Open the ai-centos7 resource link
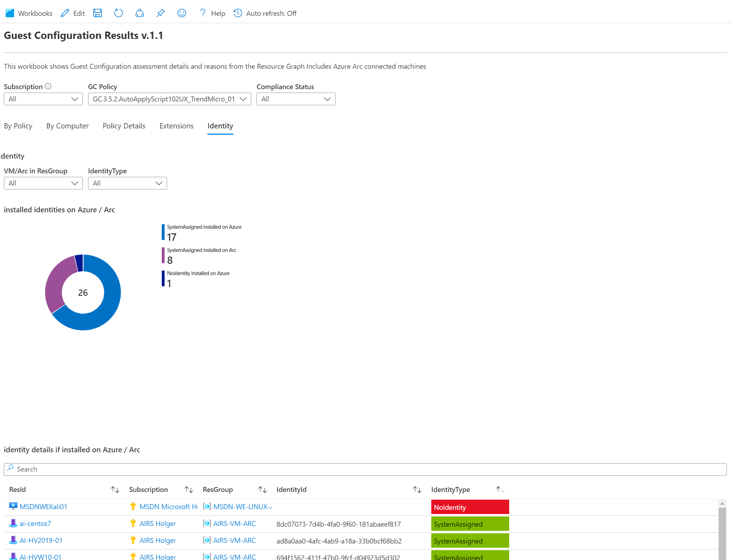Viewport: 732px width, 560px height. (35, 524)
